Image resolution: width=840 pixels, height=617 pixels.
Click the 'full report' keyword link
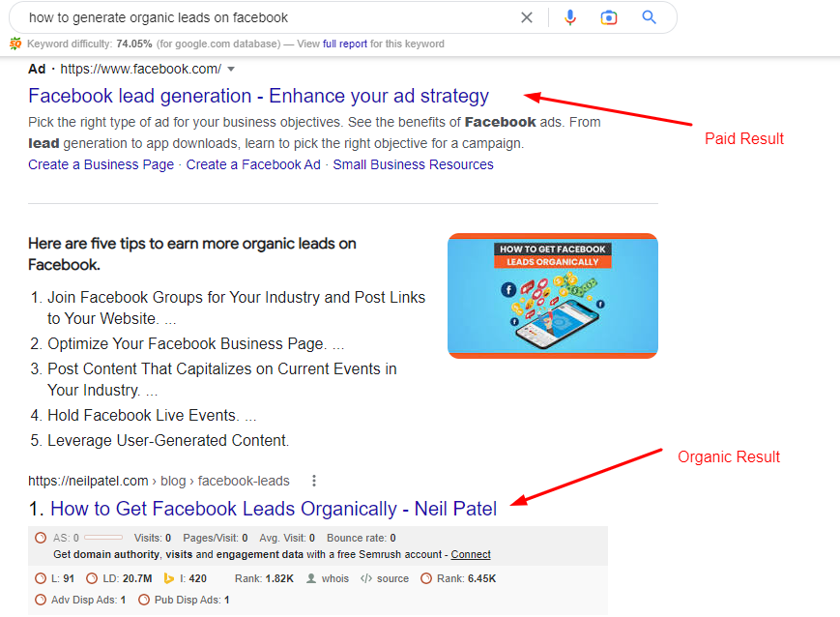[x=345, y=44]
